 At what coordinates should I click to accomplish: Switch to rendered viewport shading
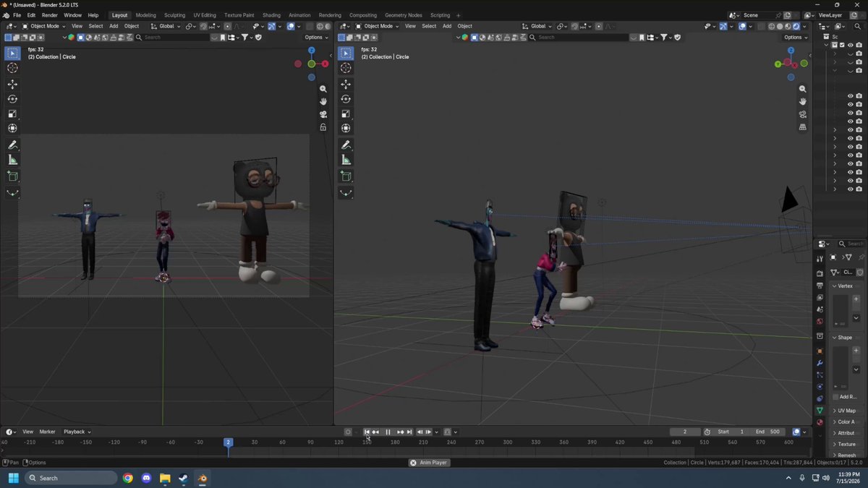tap(796, 27)
